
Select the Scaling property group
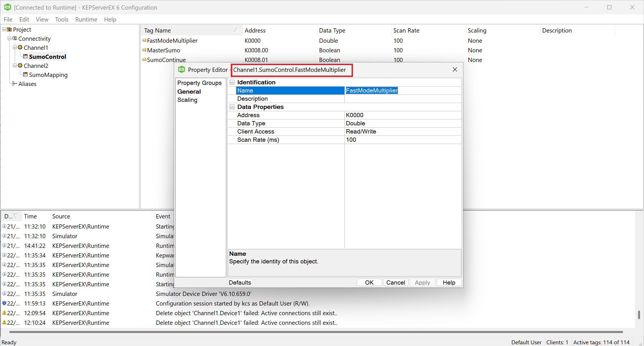click(x=187, y=100)
